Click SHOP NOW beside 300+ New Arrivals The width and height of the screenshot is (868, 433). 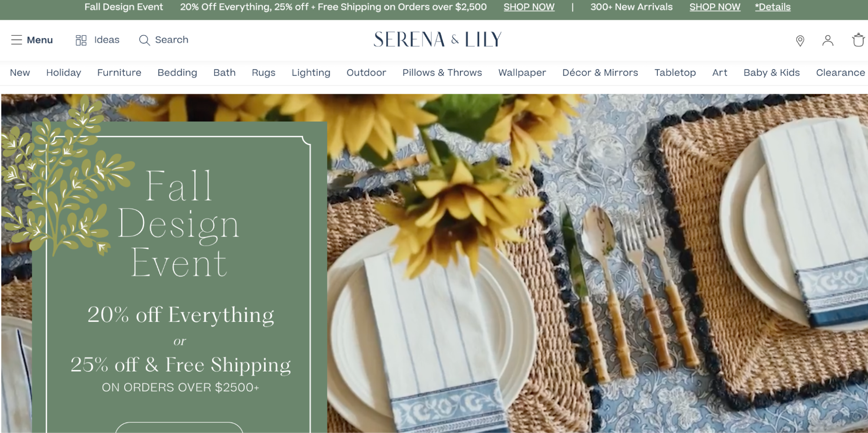point(715,7)
